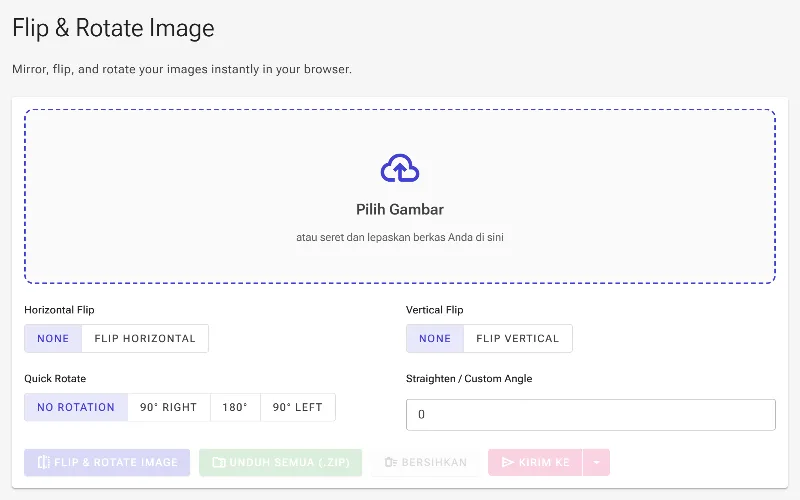Click the Flip & Rotate Image heading
This screenshot has height=500, width=800.
113,28
